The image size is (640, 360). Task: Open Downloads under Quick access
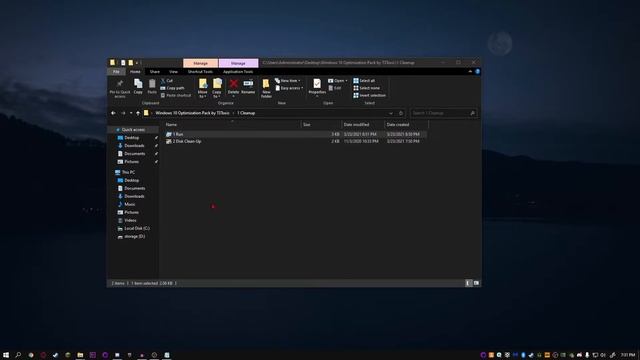[x=134, y=146]
